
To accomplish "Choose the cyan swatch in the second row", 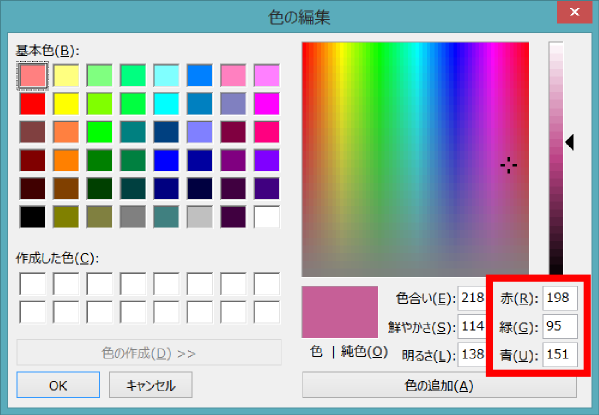I will point(166,104).
